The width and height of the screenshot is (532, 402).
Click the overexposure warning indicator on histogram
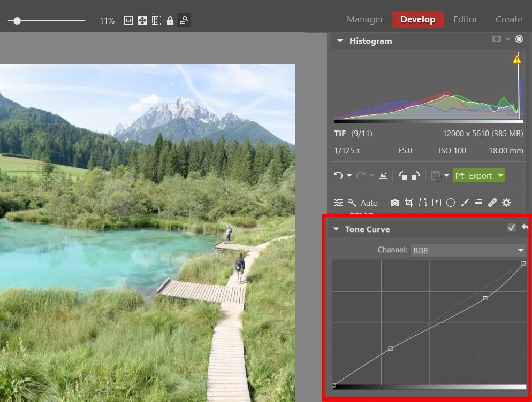click(x=517, y=59)
